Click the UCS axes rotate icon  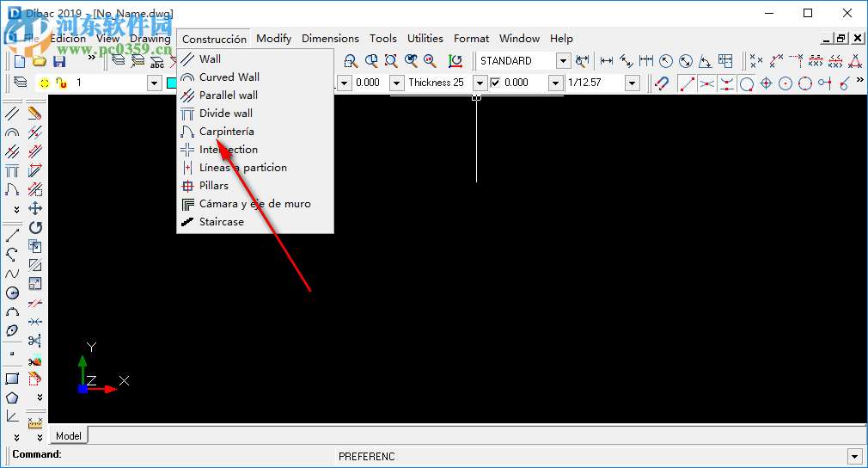[x=455, y=61]
